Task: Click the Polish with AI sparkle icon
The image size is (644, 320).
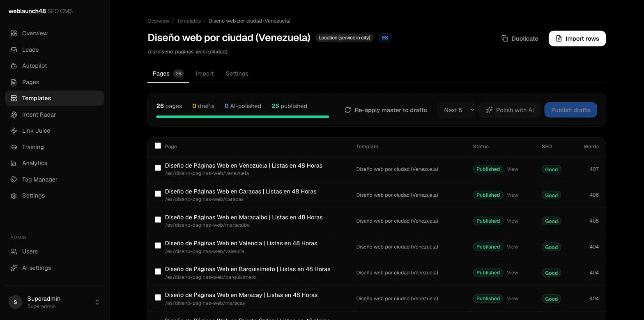Action: 489,110
